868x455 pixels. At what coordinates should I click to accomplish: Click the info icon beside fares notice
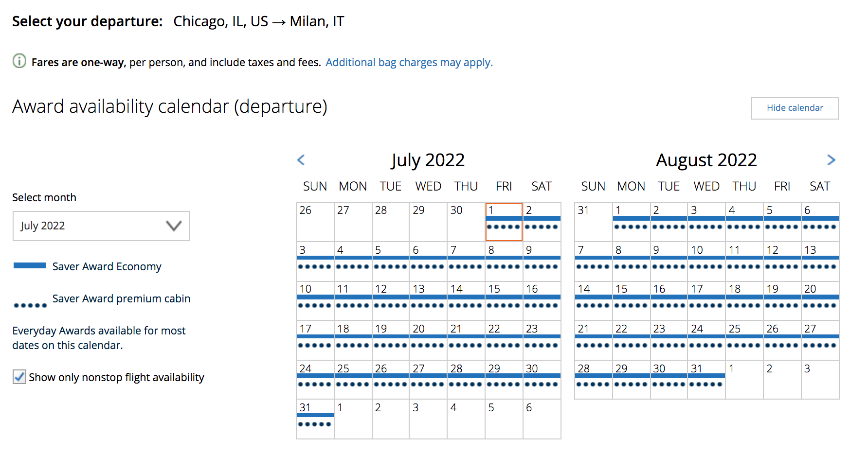19,61
